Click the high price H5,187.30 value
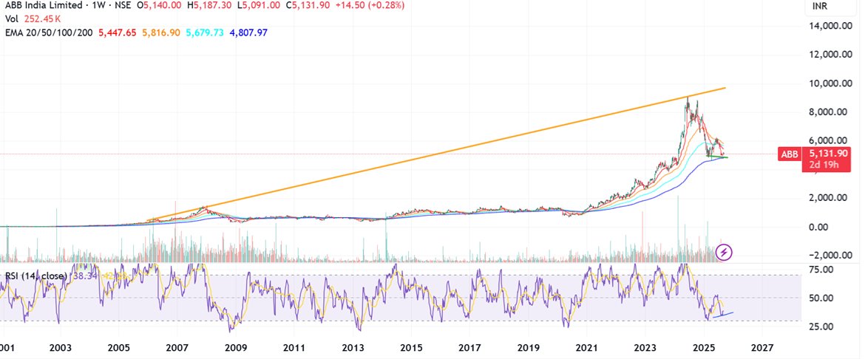The width and height of the screenshot is (868, 359). click(211, 5)
